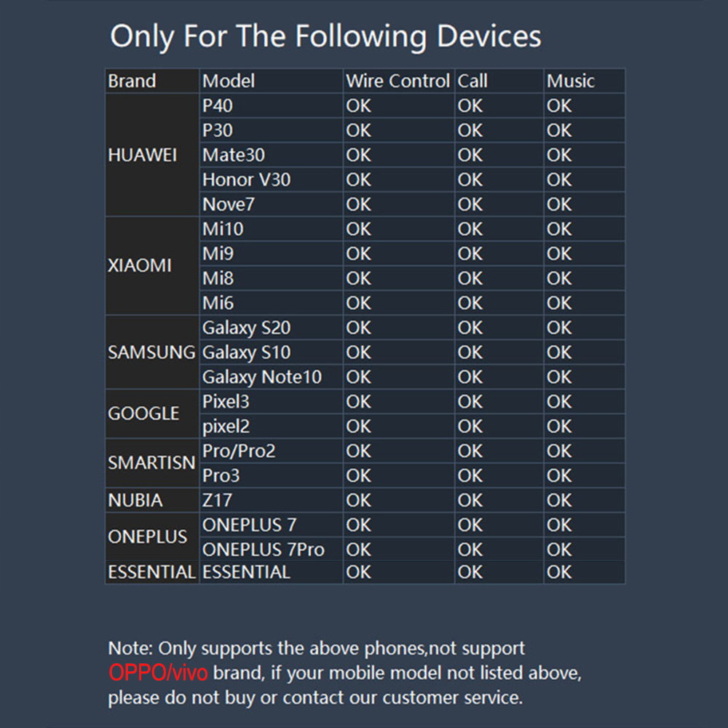The image size is (728, 728).
Task: Click the Mi10 model cell
Action: tap(271, 229)
